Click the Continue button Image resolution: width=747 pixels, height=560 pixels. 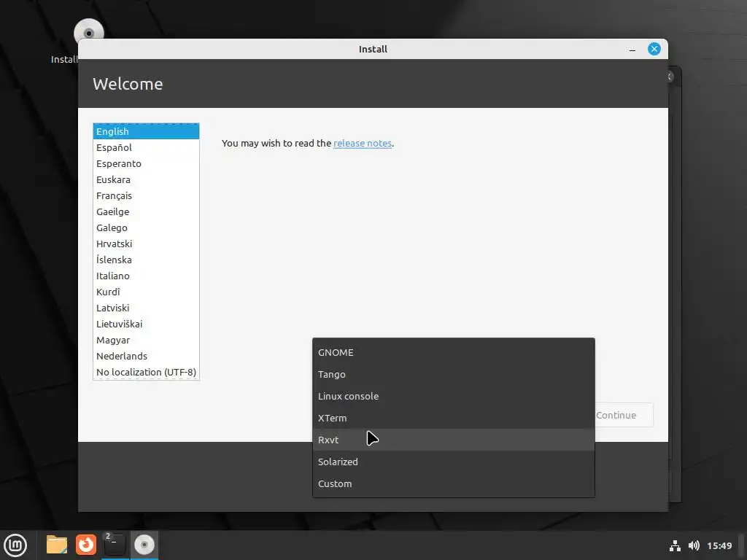pyautogui.click(x=624, y=415)
